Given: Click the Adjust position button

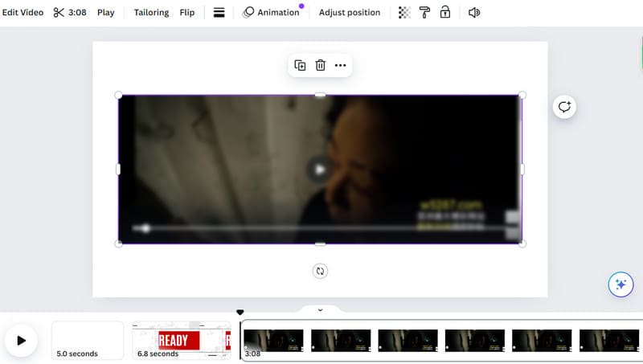Looking at the screenshot, I should [x=350, y=12].
